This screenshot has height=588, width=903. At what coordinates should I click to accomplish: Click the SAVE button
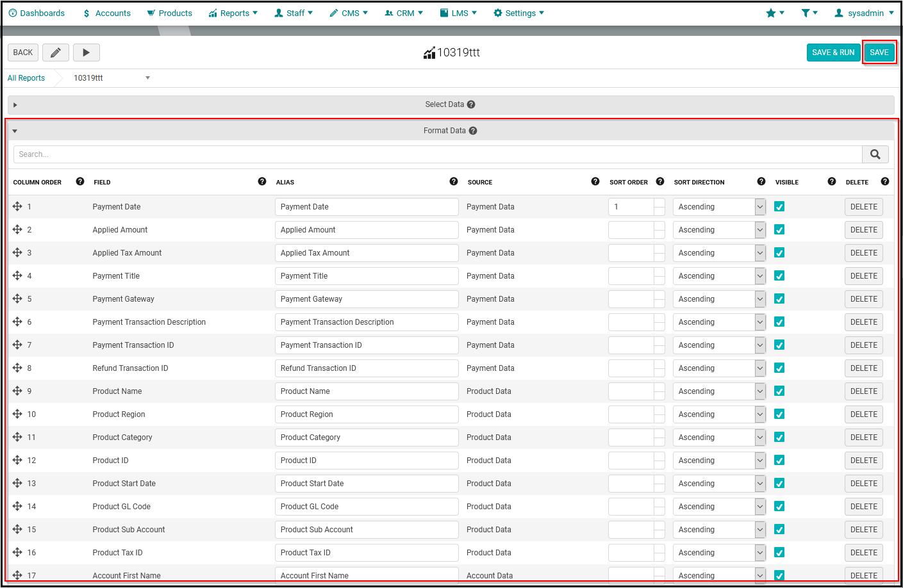[879, 53]
